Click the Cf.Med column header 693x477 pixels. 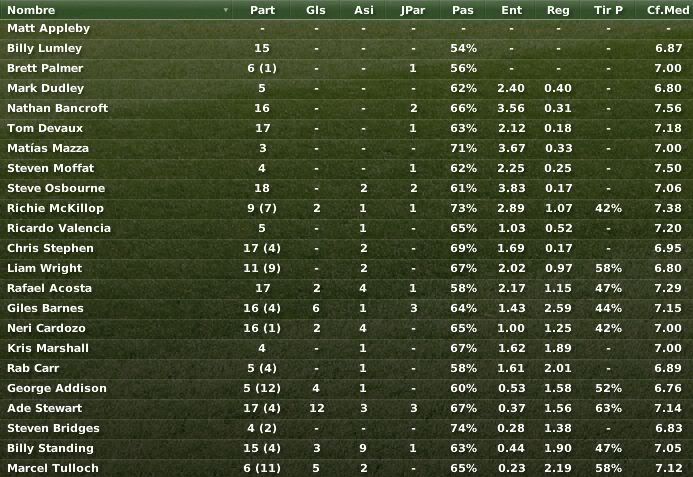(667, 10)
